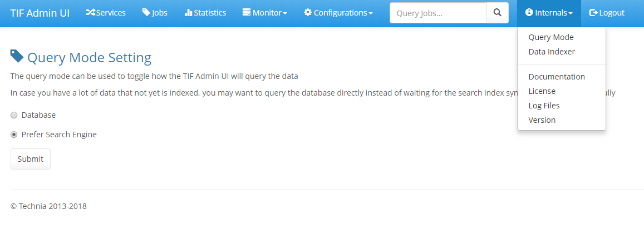Screen dimensions: 644x229
Task: Click the magnifier search button
Action: click(x=498, y=13)
